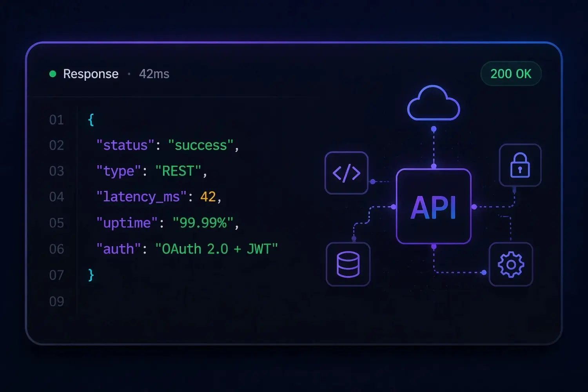
Task: Select the code brackets icon
Action: tap(347, 173)
